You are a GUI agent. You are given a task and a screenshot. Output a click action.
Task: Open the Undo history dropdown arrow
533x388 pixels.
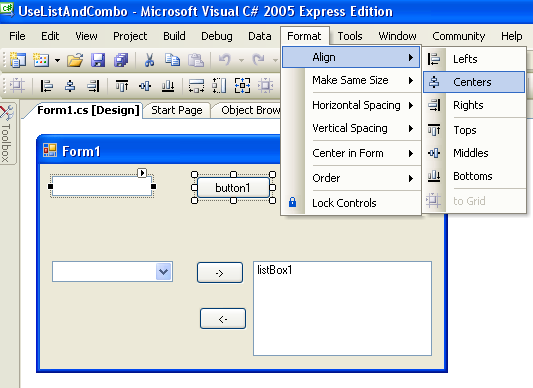point(241,61)
